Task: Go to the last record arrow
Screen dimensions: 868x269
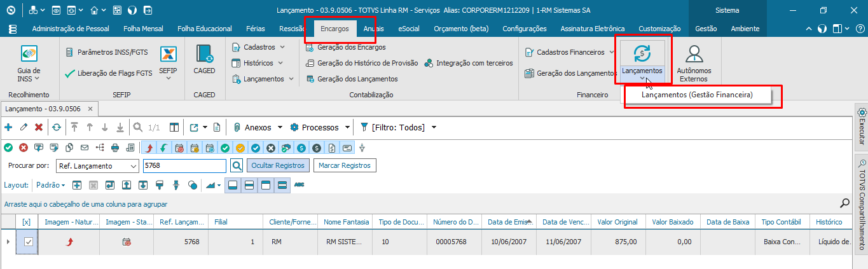Action: pyautogui.click(x=120, y=127)
